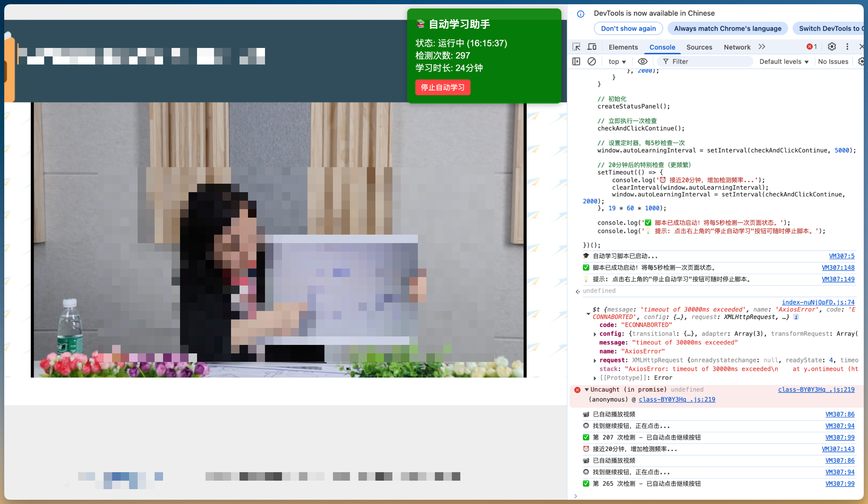This screenshot has height=504, width=868.
Task: Click the red error count badge
Action: click(811, 47)
